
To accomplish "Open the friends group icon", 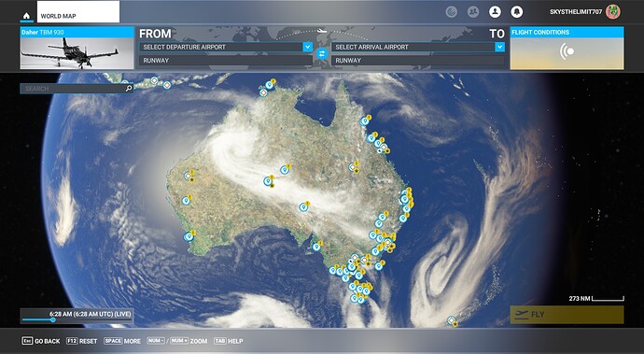I will point(473,12).
